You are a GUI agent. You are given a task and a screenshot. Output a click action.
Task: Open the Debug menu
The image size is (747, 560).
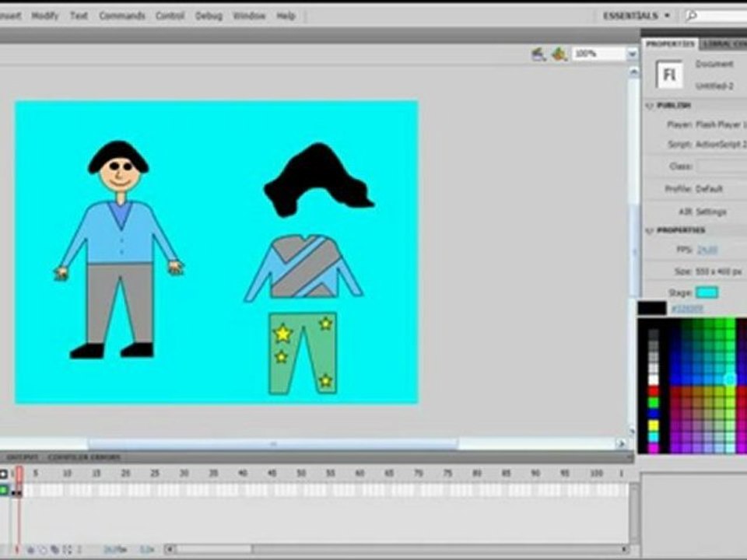pyautogui.click(x=209, y=16)
